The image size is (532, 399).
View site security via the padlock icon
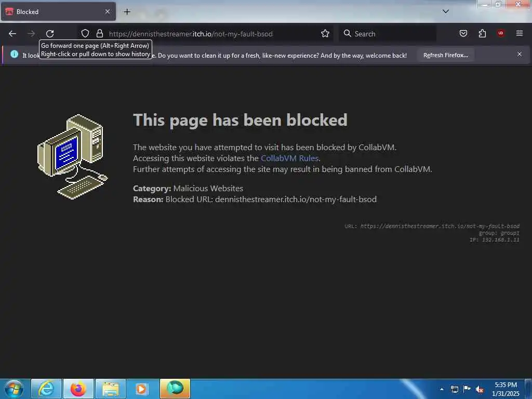point(99,33)
